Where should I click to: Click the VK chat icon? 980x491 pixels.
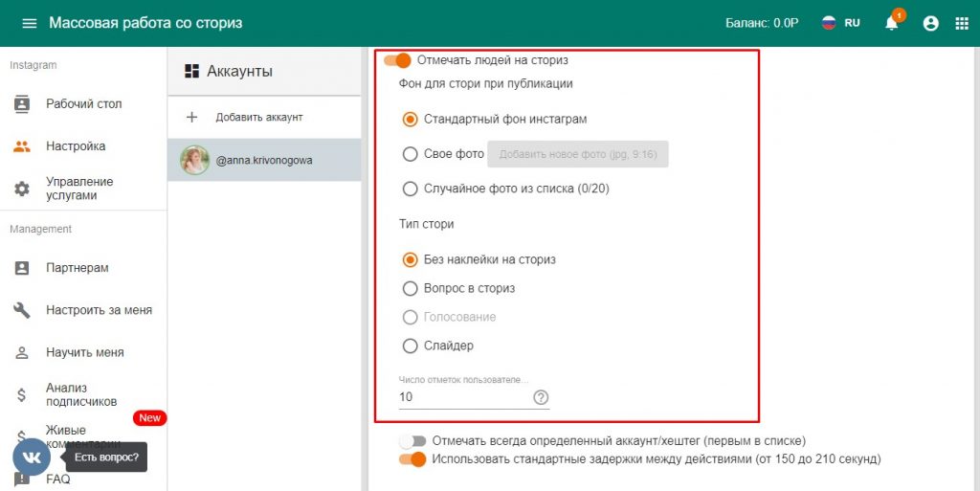[x=32, y=458]
